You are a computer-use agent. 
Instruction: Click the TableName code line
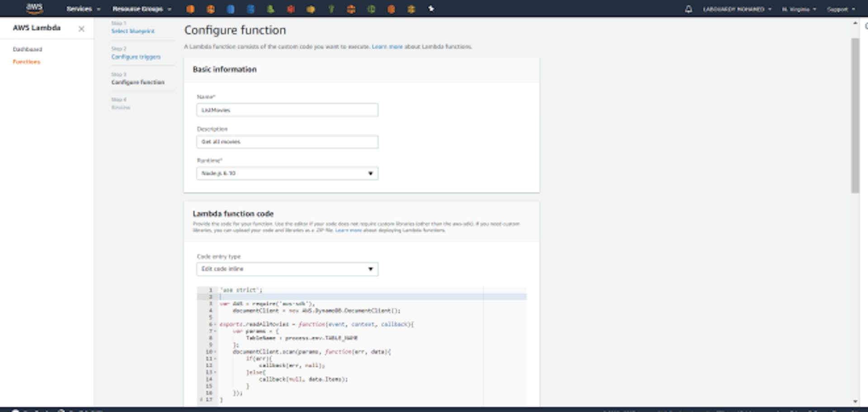pyautogui.click(x=302, y=338)
